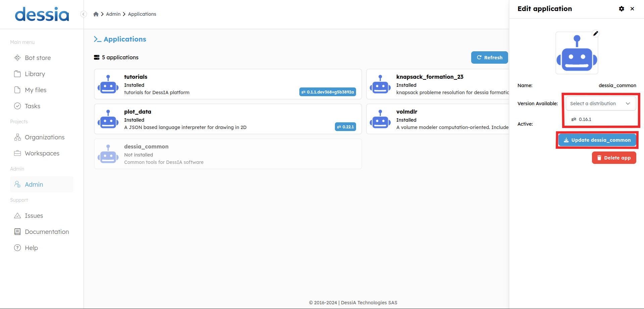Click the git 0.22.1 version badge
Screen dimensions: 644x309
[x=345, y=127]
